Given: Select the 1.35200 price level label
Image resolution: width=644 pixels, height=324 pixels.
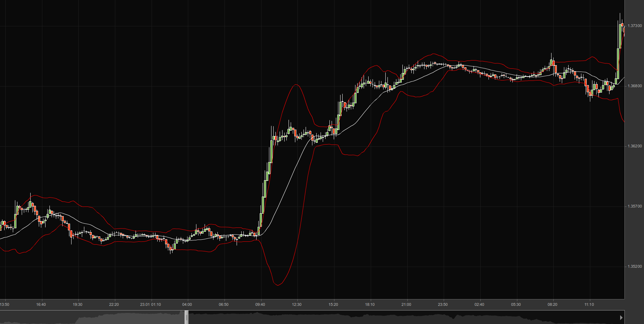Looking at the screenshot, I should [634, 267].
